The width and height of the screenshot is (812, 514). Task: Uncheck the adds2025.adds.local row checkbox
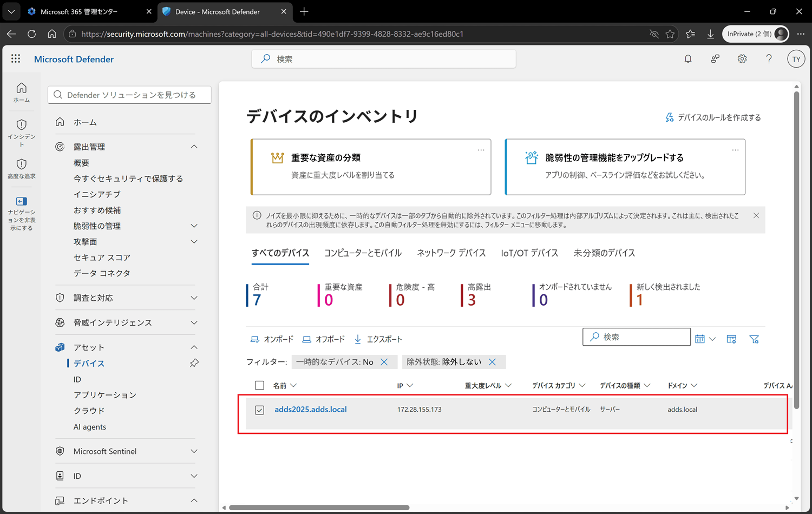click(259, 410)
